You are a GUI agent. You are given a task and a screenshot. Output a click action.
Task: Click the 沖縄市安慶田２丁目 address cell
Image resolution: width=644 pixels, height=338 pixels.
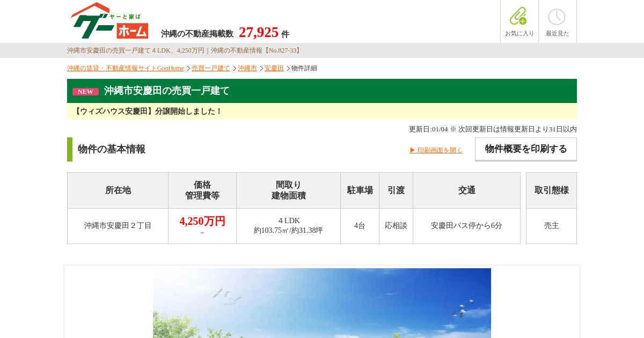118,226
